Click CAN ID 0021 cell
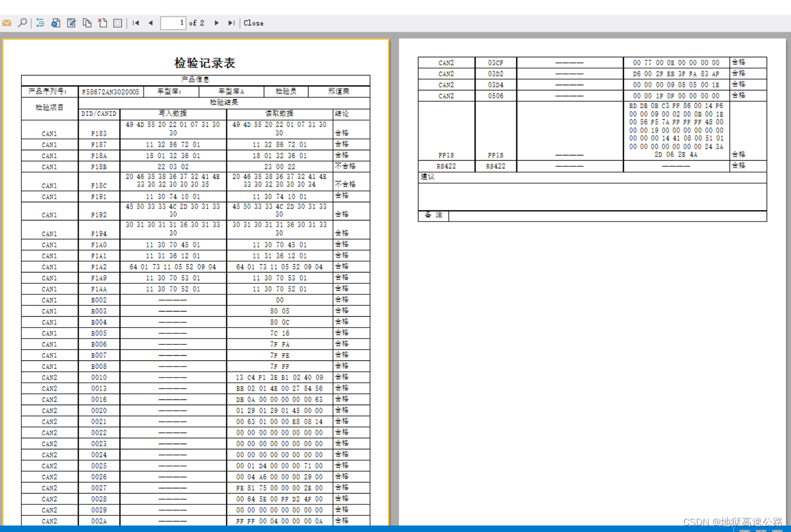Image resolution: width=791 pixels, height=532 pixels. [99, 422]
